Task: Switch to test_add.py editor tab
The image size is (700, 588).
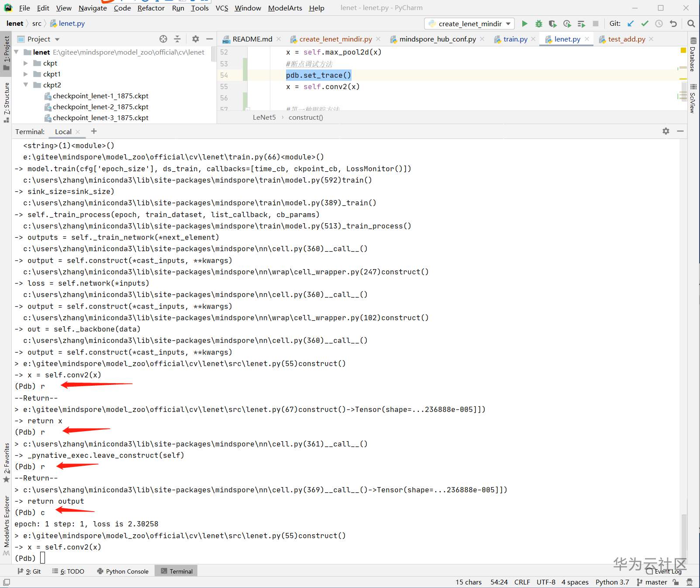Action: point(626,39)
